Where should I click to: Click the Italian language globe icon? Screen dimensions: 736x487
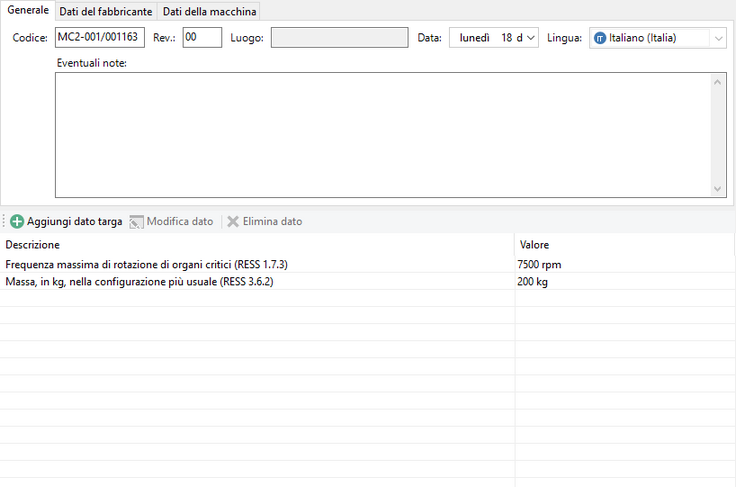(x=600, y=38)
